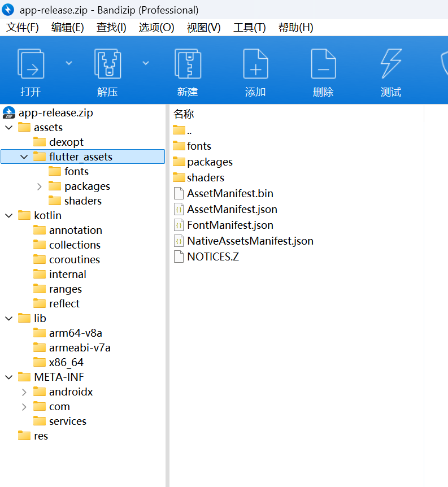Click the New archive (新建) icon
The height and width of the screenshot is (487, 448).
coord(188,64)
